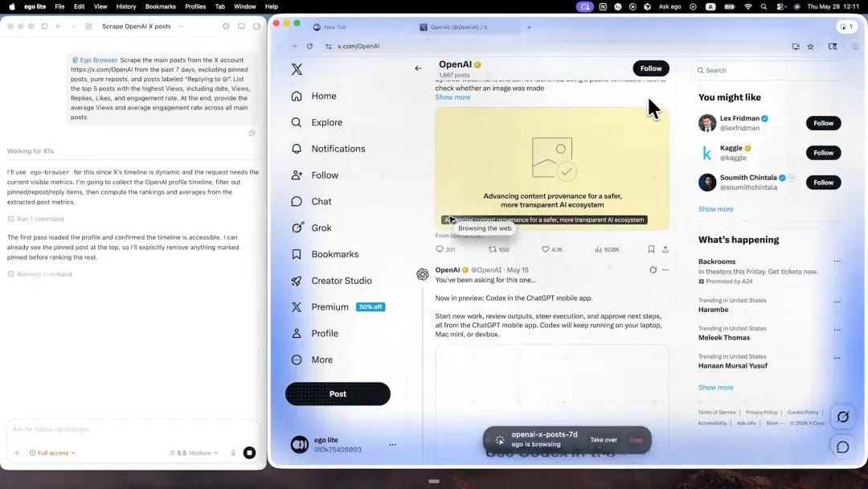
Task: Open Bookmarks in X sidebar
Action: 325,254
